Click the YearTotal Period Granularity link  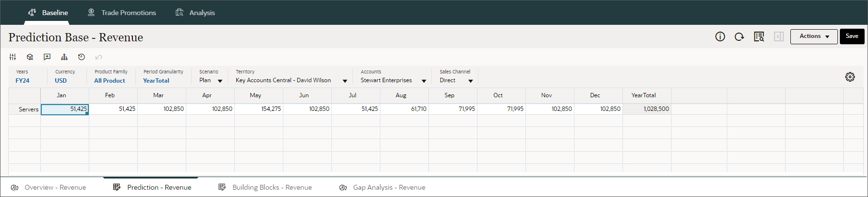pyautogui.click(x=156, y=81)
